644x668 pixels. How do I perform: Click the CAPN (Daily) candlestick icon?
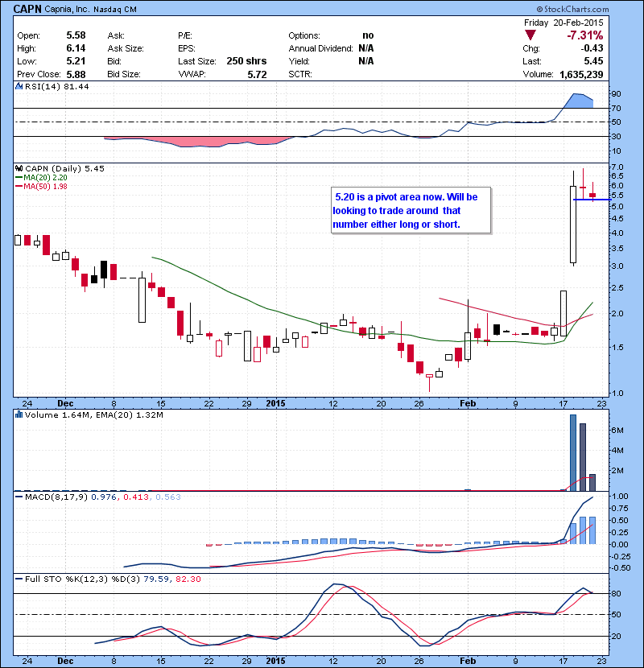[x=19, y=169]
